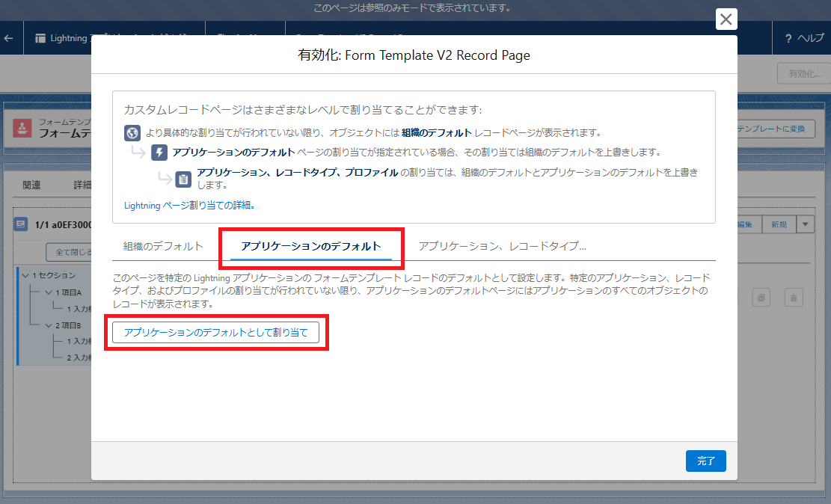Image resolution: width=831 pixels, height=504 pixels.
Task: Click the 1/1 record list icon
Action: [21, 224]
